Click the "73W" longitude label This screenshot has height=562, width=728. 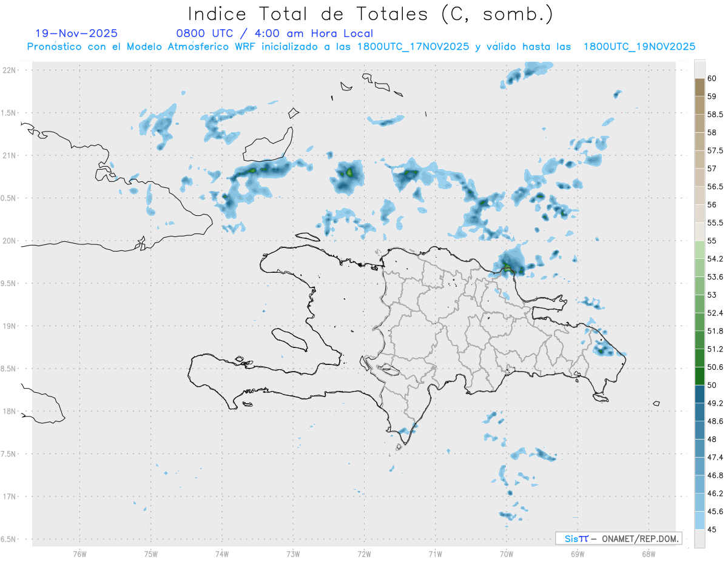(x=293, y=554)
